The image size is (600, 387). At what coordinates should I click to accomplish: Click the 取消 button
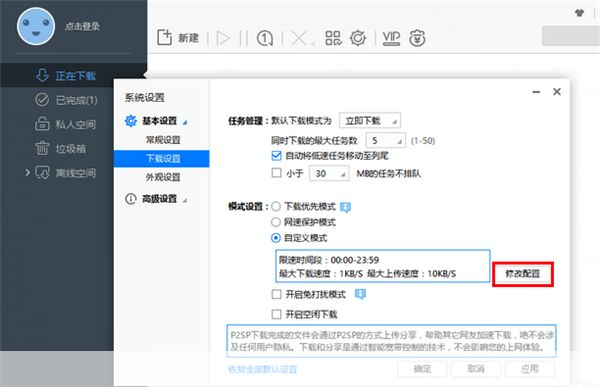pyautogui.click(x=476, y=369)
